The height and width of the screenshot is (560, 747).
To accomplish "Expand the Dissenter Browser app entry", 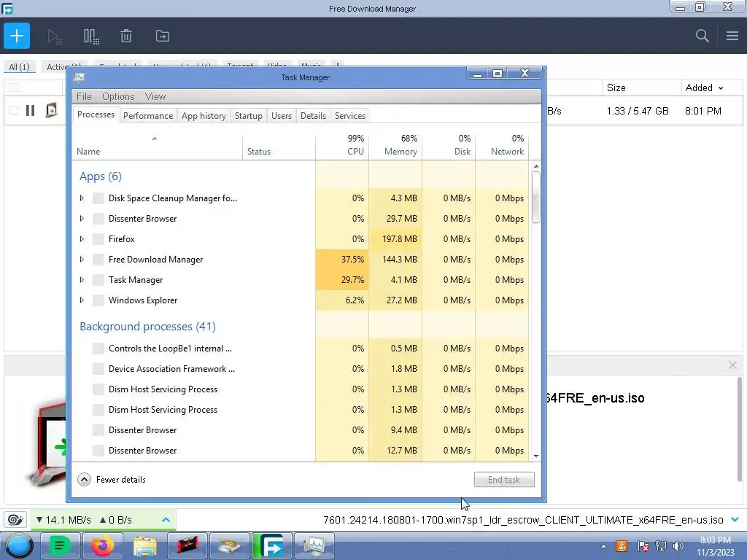I will pos(82,219).
